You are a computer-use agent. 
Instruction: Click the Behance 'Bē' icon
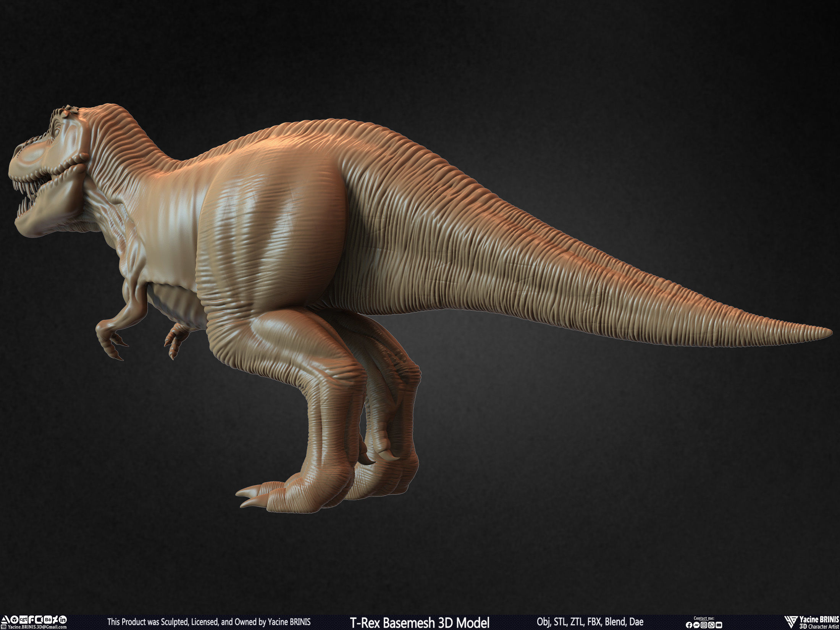(x=48, y=620)
